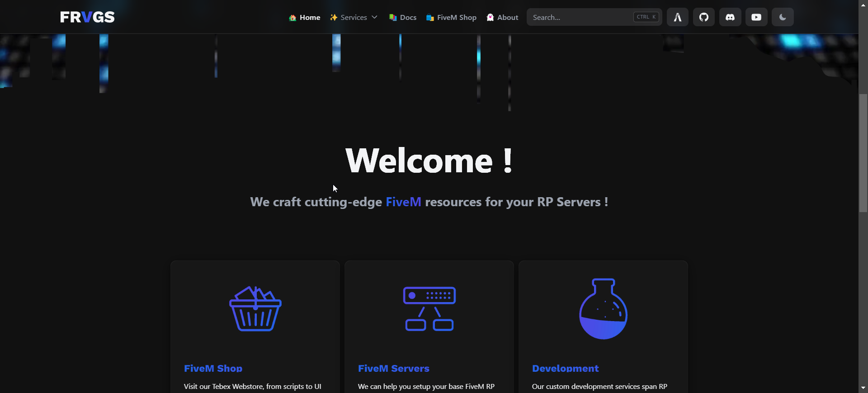Click the Astro logo icon button
The width and height of the screenshot is (868, 393).
pos(677,17)
